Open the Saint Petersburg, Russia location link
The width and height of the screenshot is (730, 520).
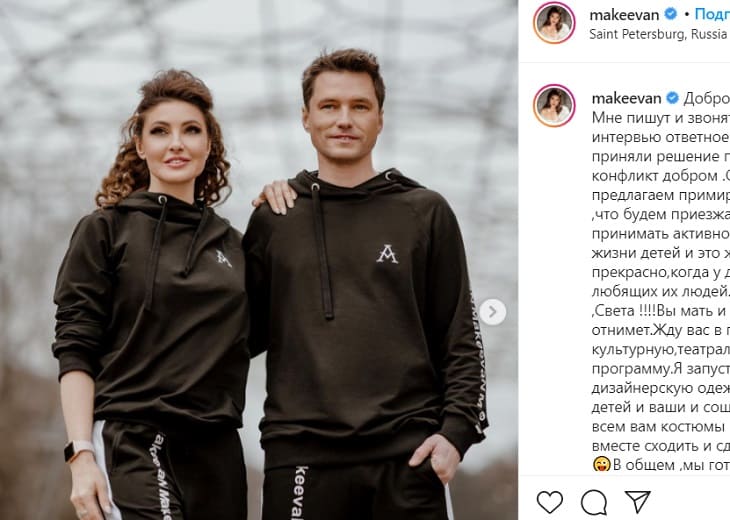(x=658, y=34)
